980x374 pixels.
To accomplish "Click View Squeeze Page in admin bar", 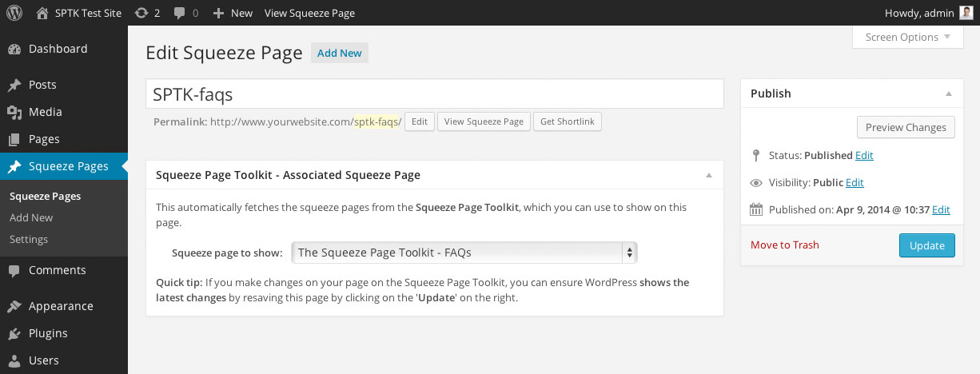I will click(309, 13).
